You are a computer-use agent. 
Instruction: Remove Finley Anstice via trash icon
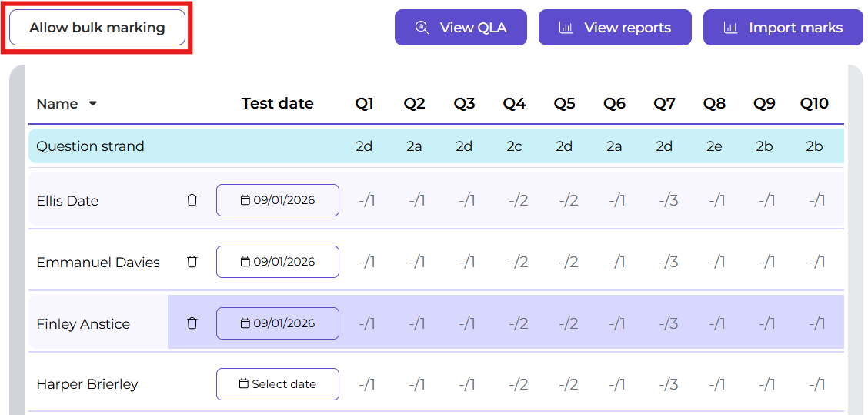(x=192, y=323)
